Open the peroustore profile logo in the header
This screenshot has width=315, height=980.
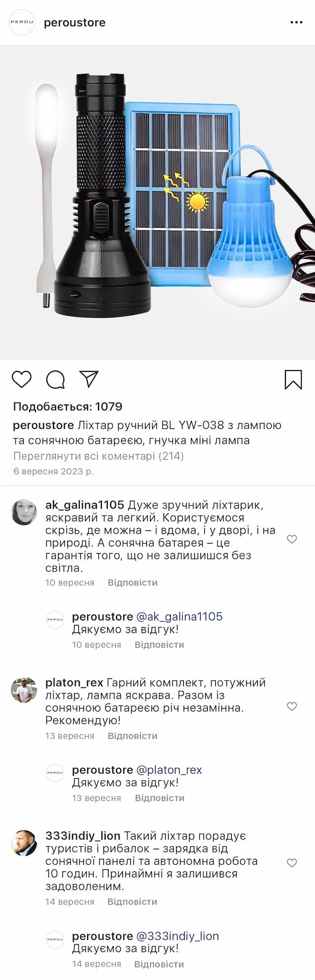pos(22,23)
